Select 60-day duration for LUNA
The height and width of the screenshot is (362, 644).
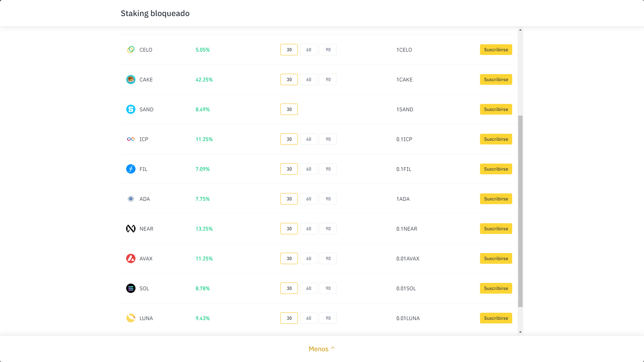(x=309, y=318)
